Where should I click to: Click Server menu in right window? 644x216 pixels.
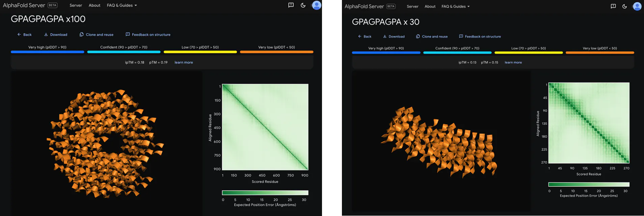(x=412, y=6)
